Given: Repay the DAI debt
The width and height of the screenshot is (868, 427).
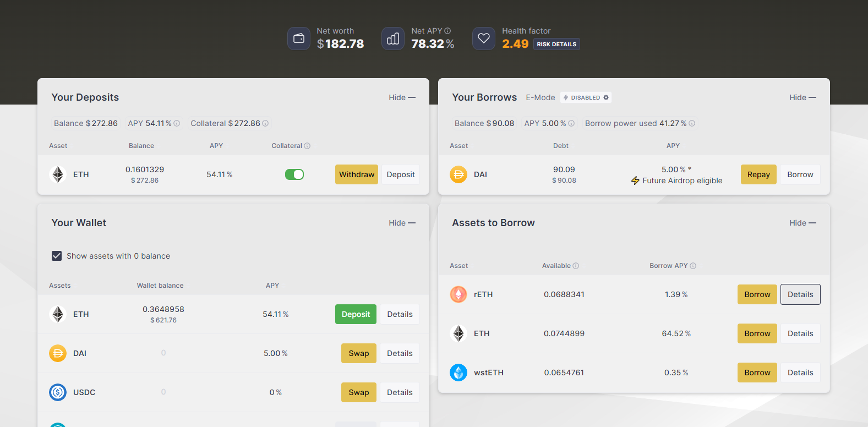Looking at the screenshot, I should [758, 174].
